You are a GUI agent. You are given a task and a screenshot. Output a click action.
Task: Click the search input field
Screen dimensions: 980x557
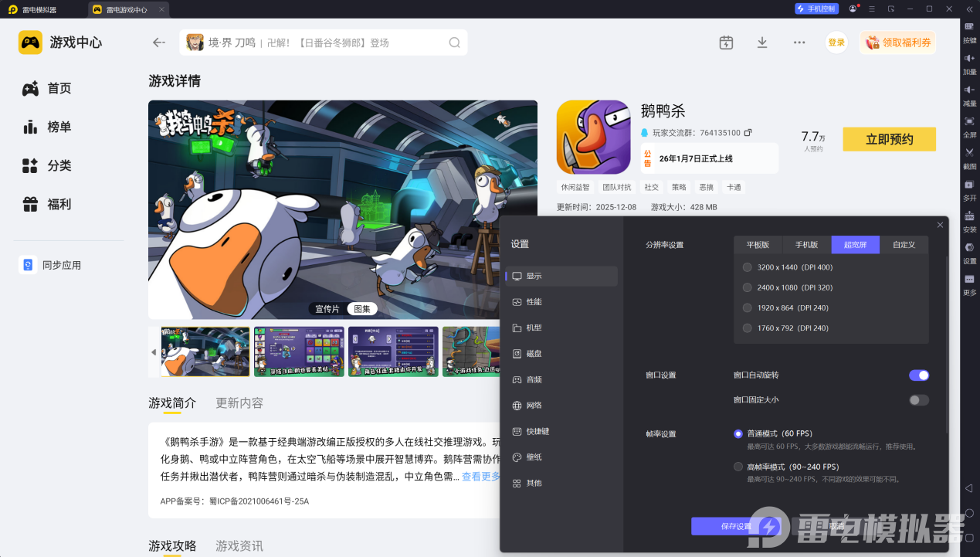point(324,42)
